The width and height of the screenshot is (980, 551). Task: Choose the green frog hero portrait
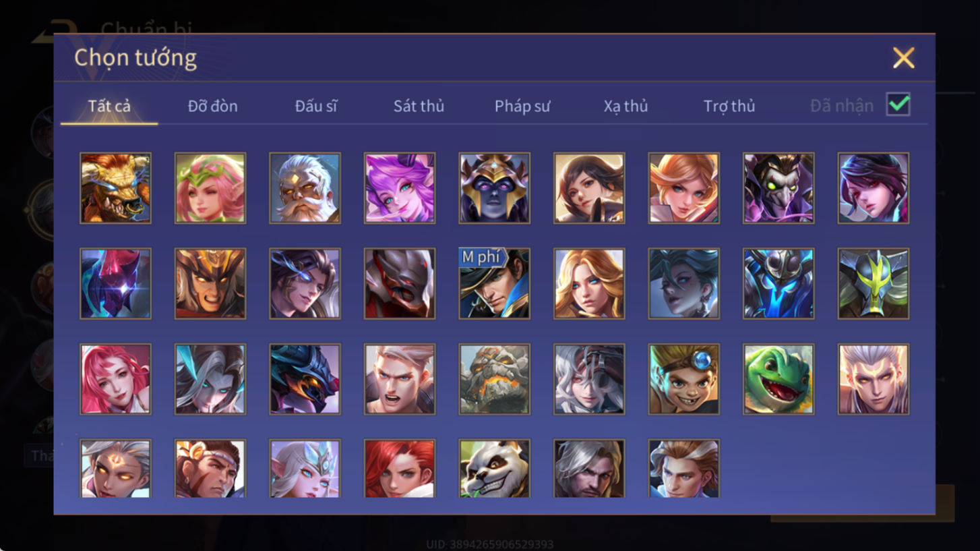point(778,379)
